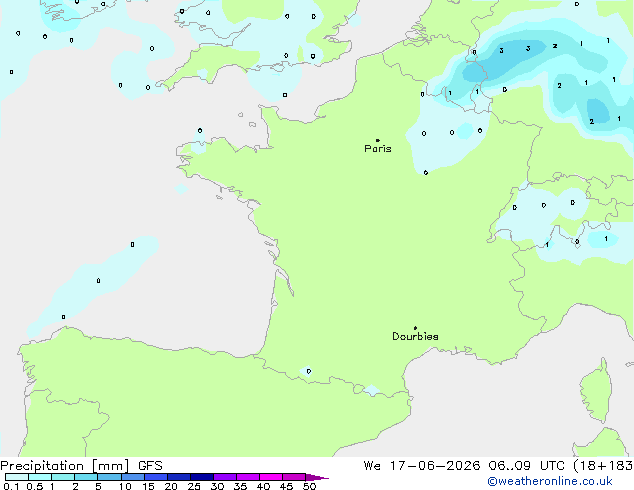Select the 'Precipitation [mm] GFS' title text
Image resolution: width=634 pixels, height=490 pixels.
tap(81, 466)
